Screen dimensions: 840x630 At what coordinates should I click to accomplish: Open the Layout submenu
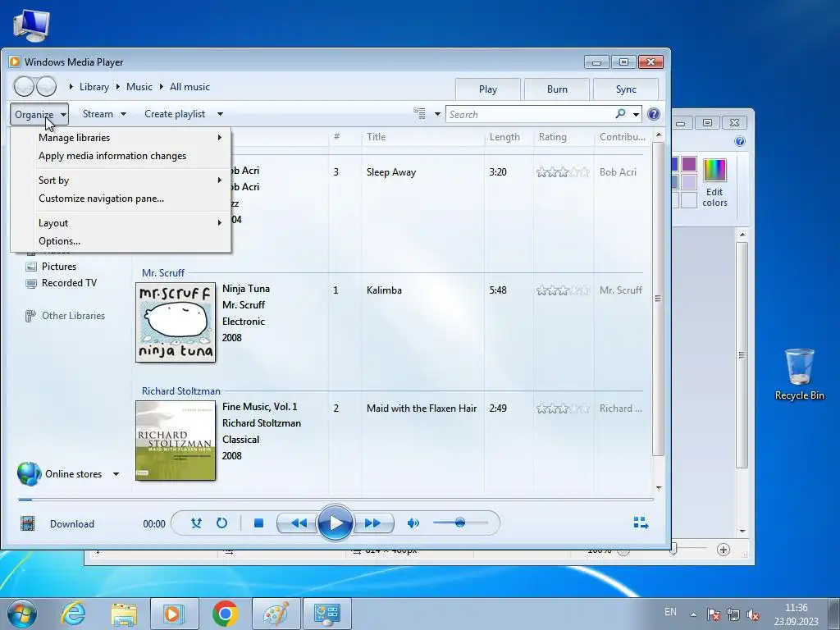(x=121, y=223)
